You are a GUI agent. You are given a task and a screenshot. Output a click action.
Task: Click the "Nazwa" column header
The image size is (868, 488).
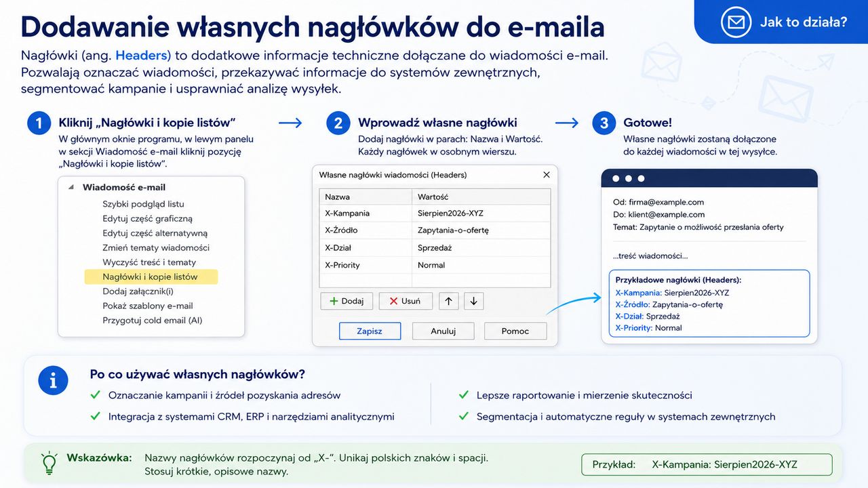click(x=366, y=197)
